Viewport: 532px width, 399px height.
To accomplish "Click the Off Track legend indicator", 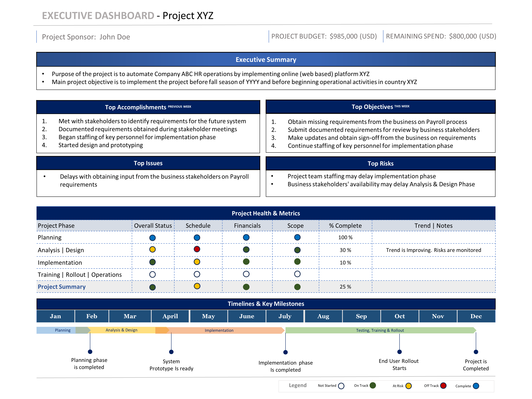I will pyautogui.click(x=443, y=386).
